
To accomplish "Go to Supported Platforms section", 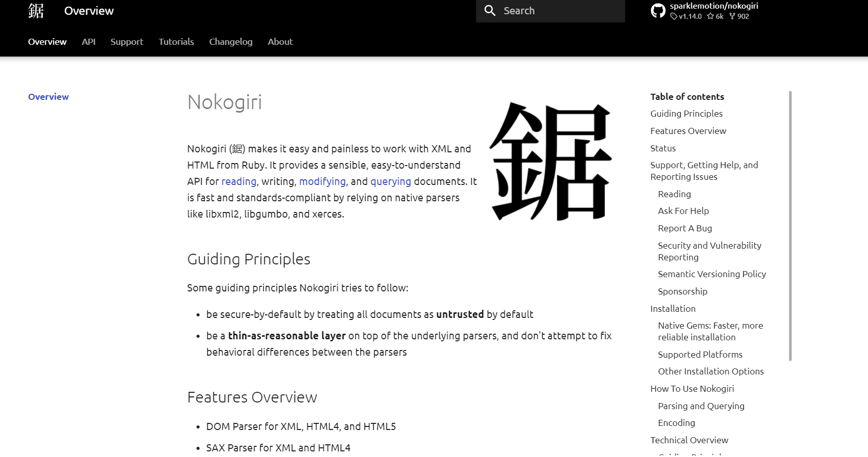I will tap(700, 355).
